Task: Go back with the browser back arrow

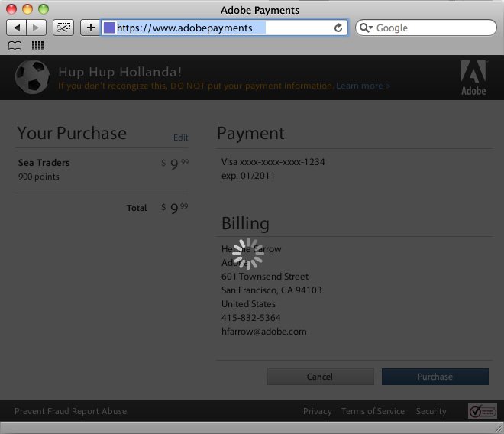Action: point(16,28)
